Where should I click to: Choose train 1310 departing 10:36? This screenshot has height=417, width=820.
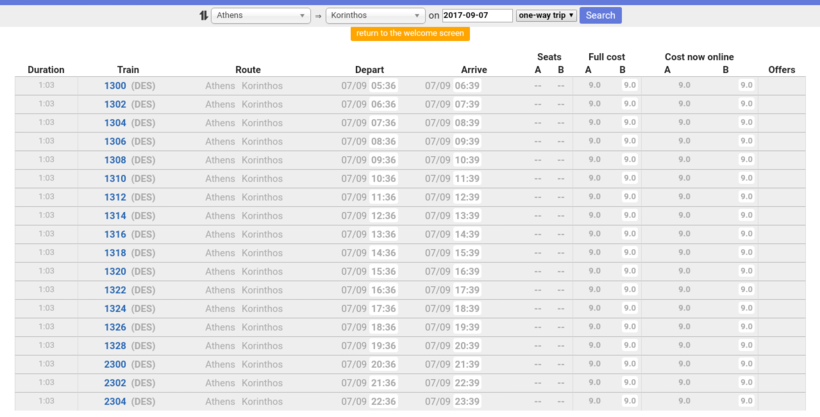tap(115, 179)
